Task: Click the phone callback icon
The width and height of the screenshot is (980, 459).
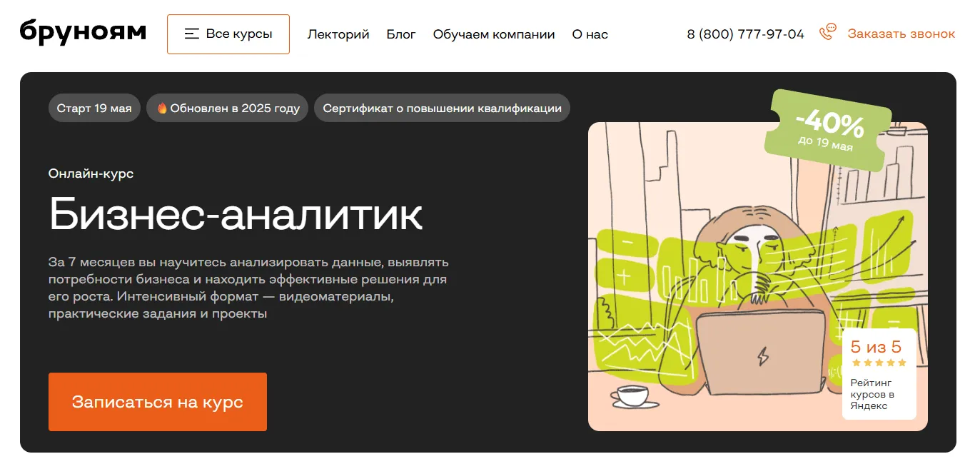Action: pos(827,33)
